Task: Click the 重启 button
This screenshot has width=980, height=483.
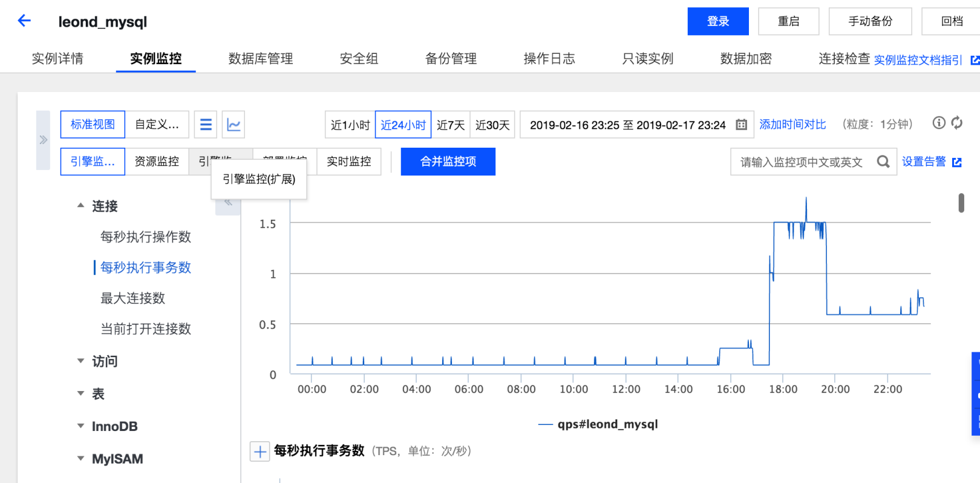Action: (x=788, y=21)
